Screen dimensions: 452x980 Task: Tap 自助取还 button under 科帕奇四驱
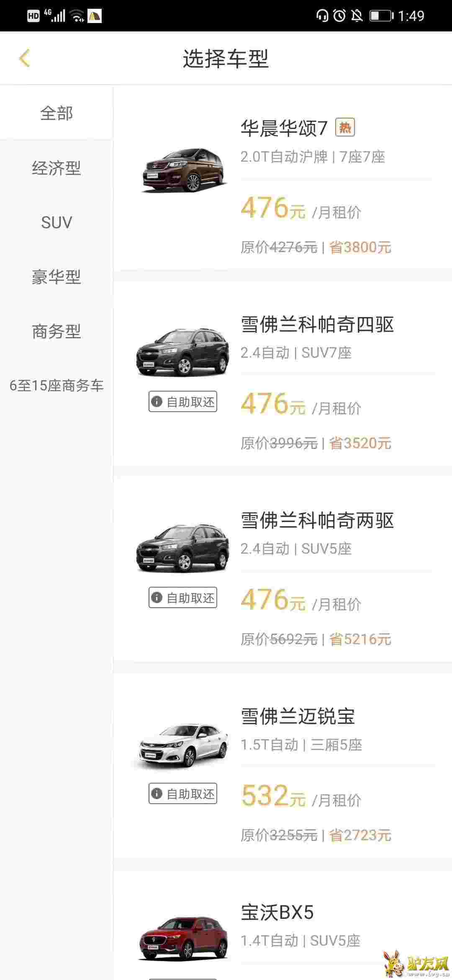pos(183,402)
